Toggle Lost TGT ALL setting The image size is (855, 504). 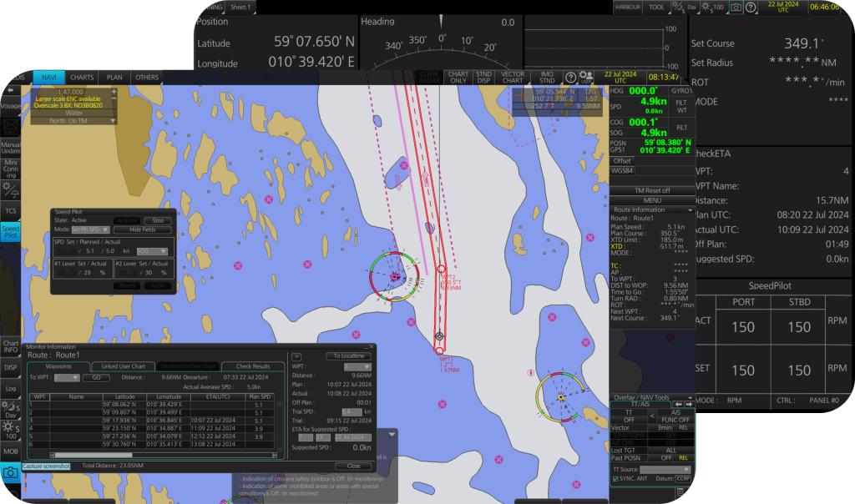point(671,451)
